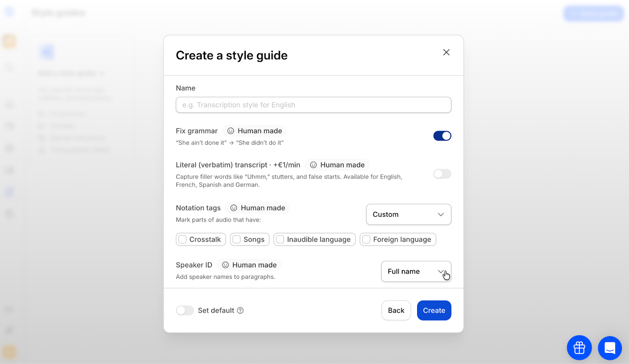629x364 pixels.
Task: Open the Full name Speaker ID dropdown
Action: 416,271
